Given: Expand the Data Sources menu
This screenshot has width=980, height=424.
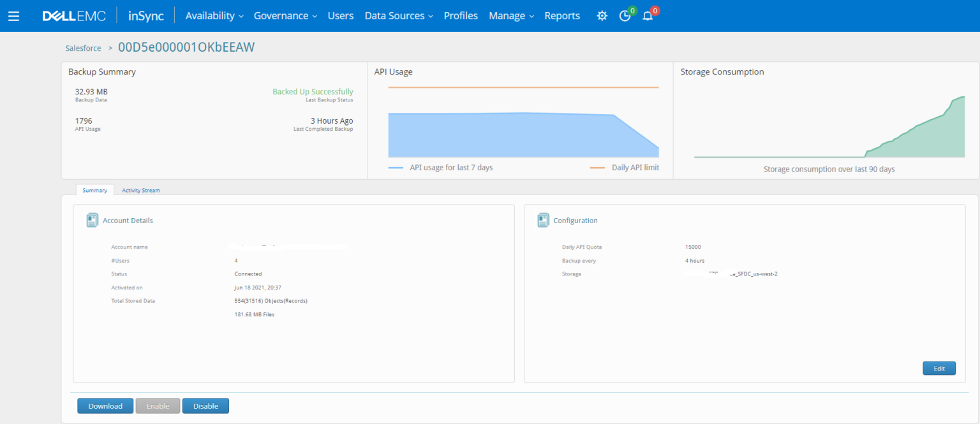Looking at the screenshot, I should coord(394,15).
